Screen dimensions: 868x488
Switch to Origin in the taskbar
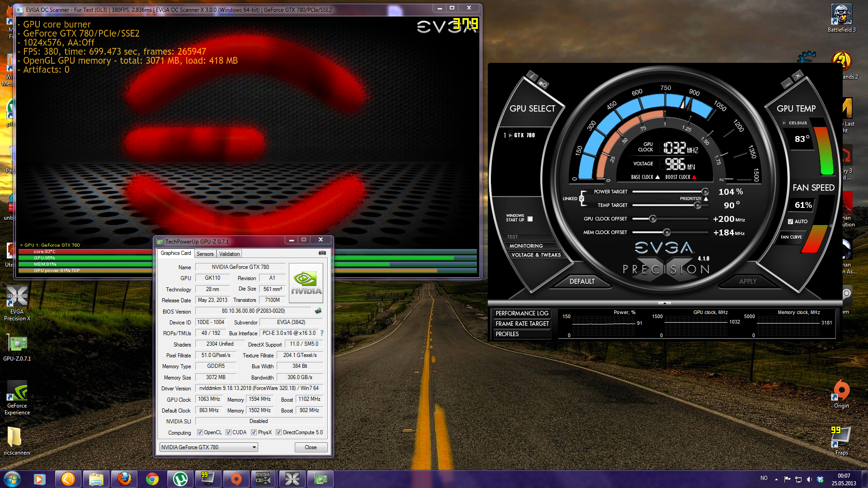(x=236, y=479)
